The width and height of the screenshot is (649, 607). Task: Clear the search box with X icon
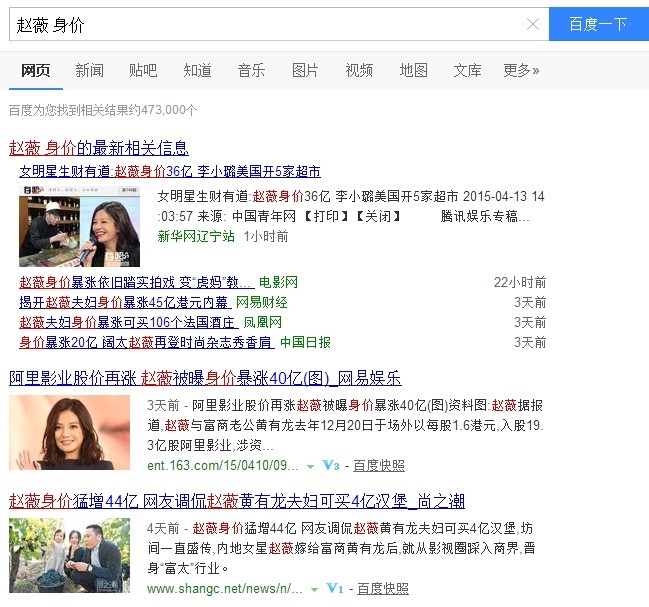(x=533, y=24)
